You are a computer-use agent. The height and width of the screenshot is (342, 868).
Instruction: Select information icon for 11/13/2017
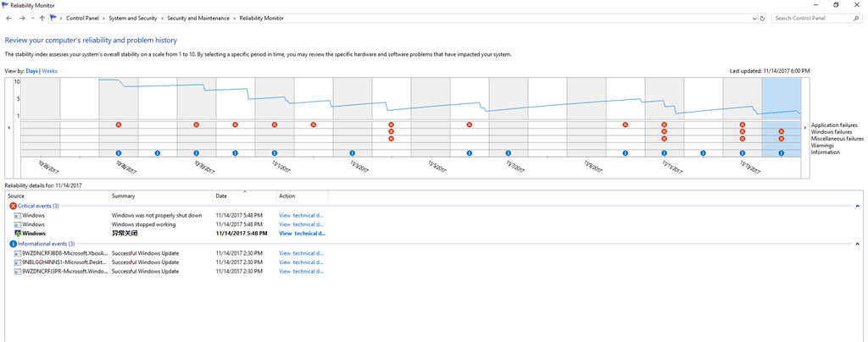[x=743, y=153]
